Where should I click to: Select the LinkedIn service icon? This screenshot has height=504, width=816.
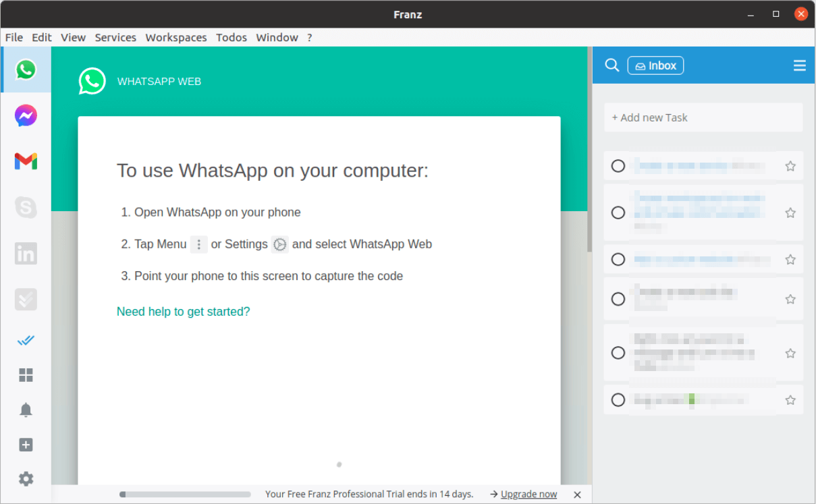coord(26,253)
